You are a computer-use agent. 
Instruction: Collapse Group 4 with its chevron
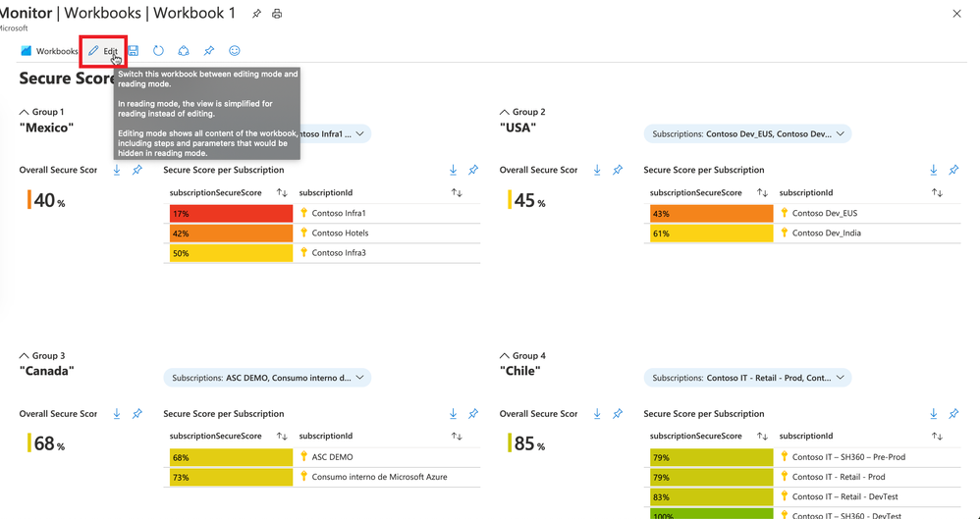505,355
